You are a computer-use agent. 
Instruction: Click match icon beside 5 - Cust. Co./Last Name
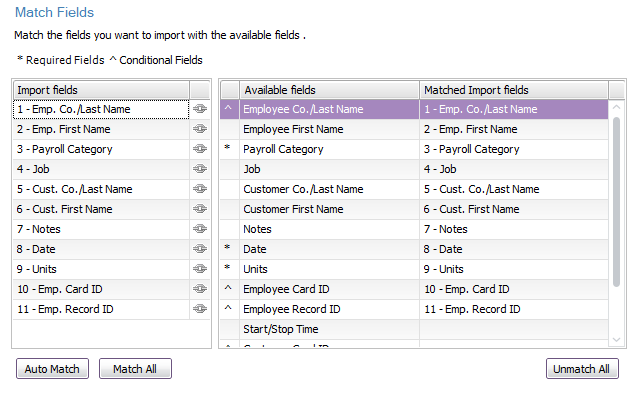point(200,189)
